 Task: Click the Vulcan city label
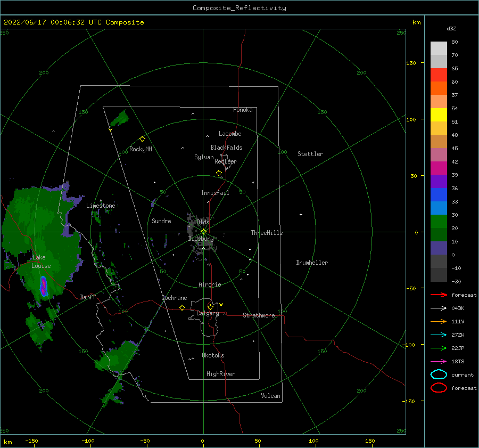[x=270, y=396]
